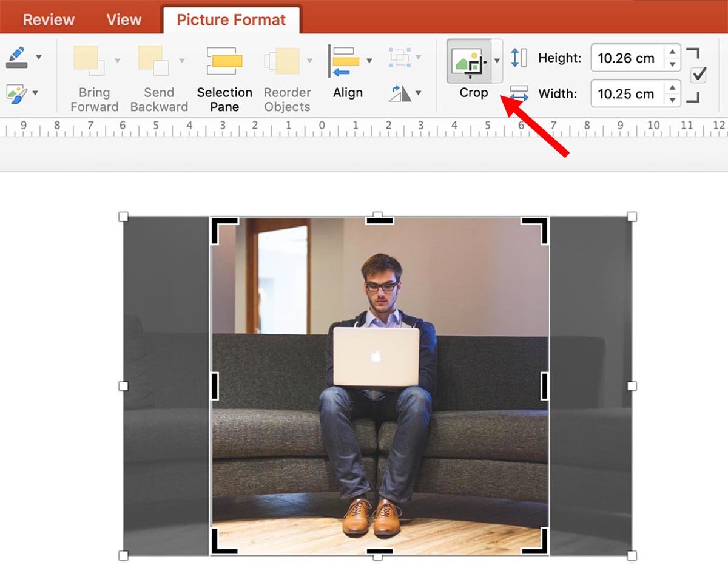Expand the Crop options dropdown arrow
This screenshot has width=728, height=565.
pos(497,61)
